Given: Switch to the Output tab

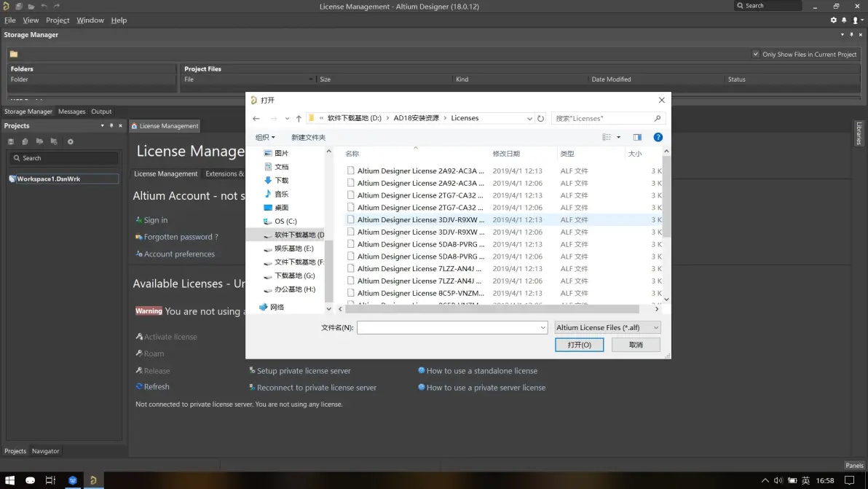Looking at the screenshot, I should 101,112.
